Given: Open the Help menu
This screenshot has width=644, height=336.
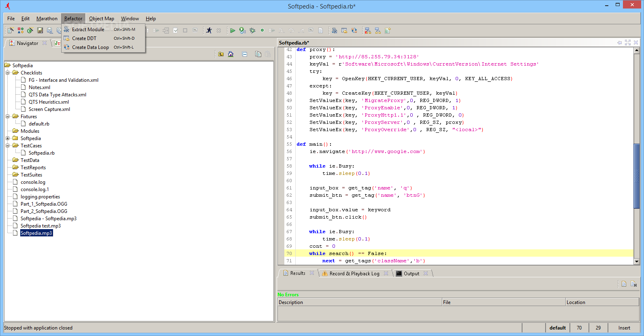Looking at the screenshot, I should 151,19.
